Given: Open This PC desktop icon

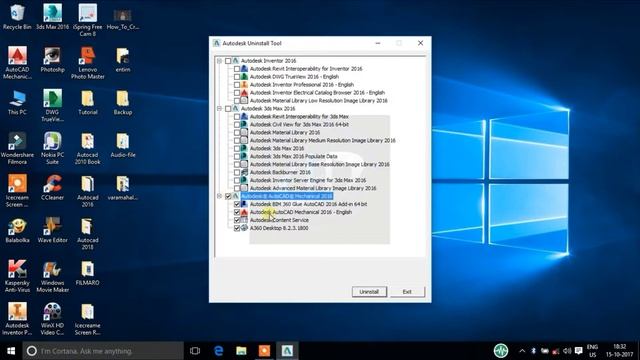Looking at the screenshot, I should click(17, 102).
